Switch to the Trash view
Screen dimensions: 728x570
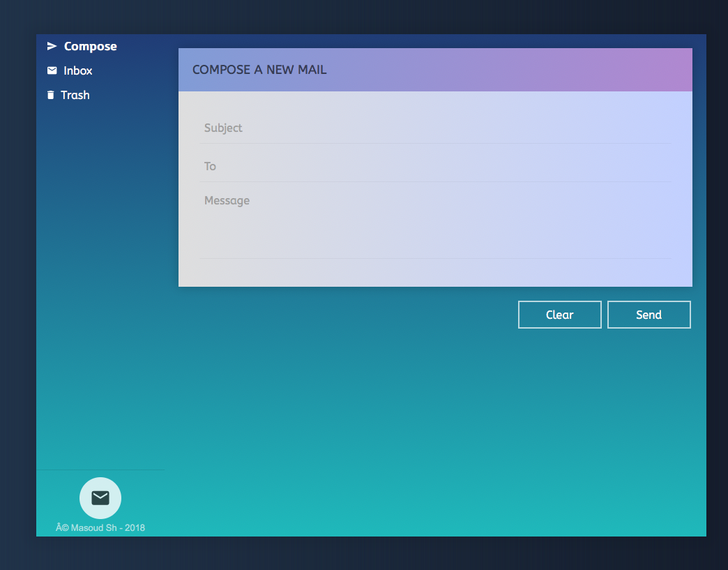75,94
